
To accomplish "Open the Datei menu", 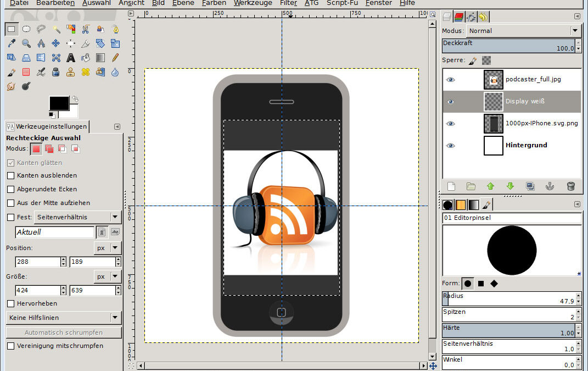I will point(19,3).
